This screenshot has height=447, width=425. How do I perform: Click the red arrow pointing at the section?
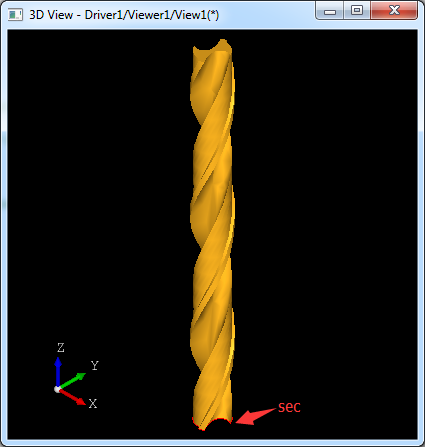coord(255,416)
